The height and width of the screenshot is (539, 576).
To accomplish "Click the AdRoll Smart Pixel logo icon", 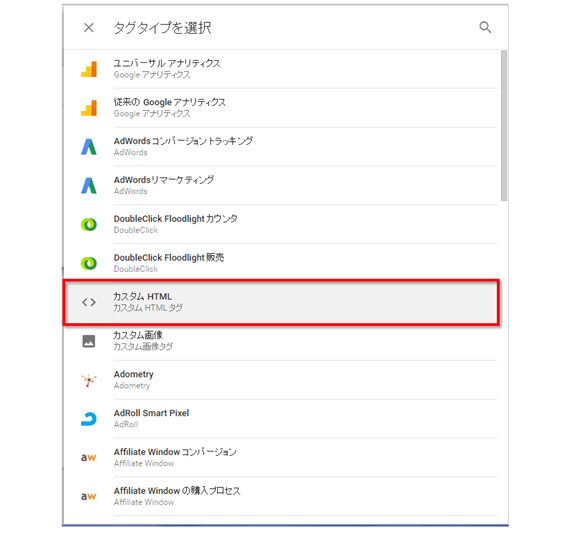I will coord(89,419).
